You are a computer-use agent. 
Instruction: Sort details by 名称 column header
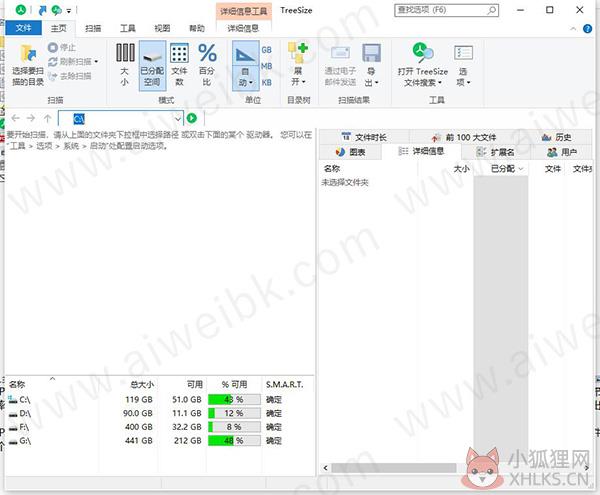tap(332, 168)
